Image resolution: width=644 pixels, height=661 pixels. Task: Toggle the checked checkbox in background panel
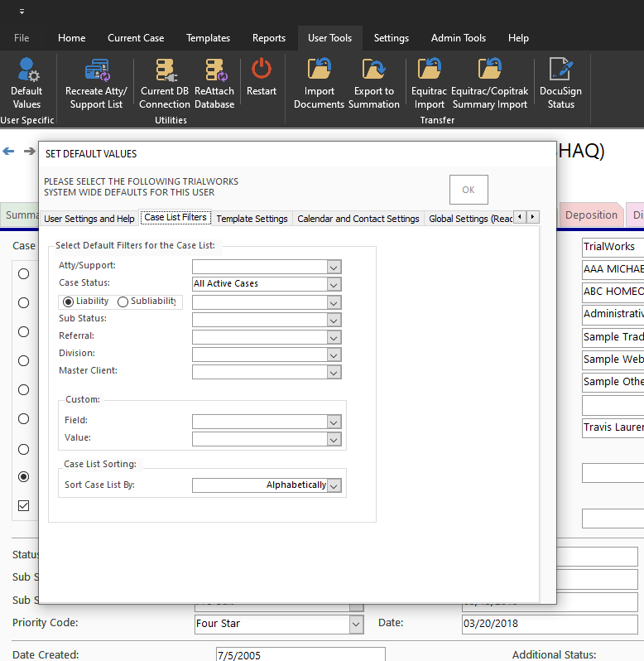23,505
